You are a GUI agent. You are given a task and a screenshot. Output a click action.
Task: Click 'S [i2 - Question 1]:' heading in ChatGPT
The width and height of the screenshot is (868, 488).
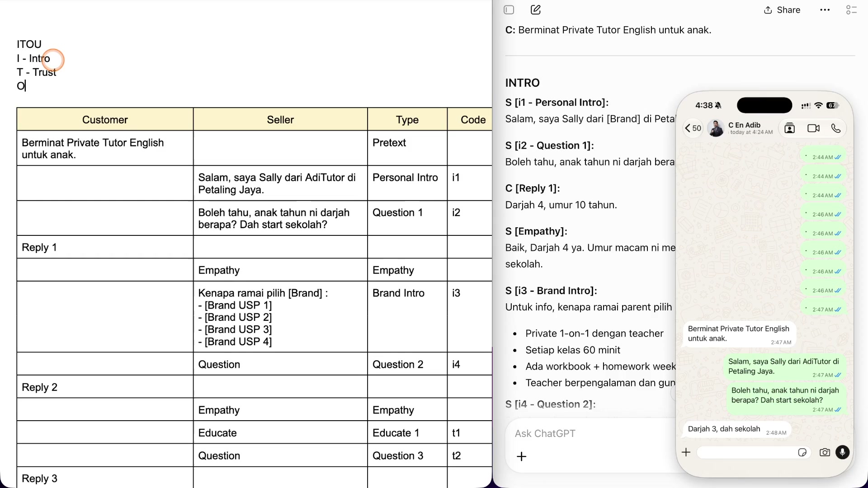[549, 145]
